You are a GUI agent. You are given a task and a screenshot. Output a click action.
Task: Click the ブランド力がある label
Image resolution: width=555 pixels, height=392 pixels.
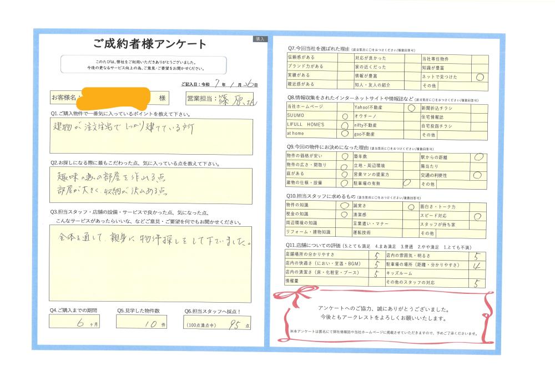click(305, 66)
